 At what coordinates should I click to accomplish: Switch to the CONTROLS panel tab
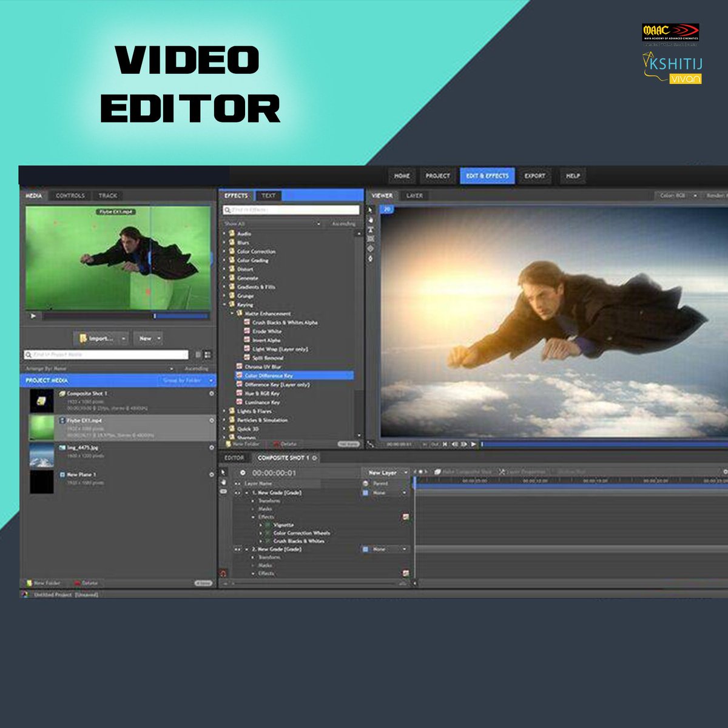[70, 195]
